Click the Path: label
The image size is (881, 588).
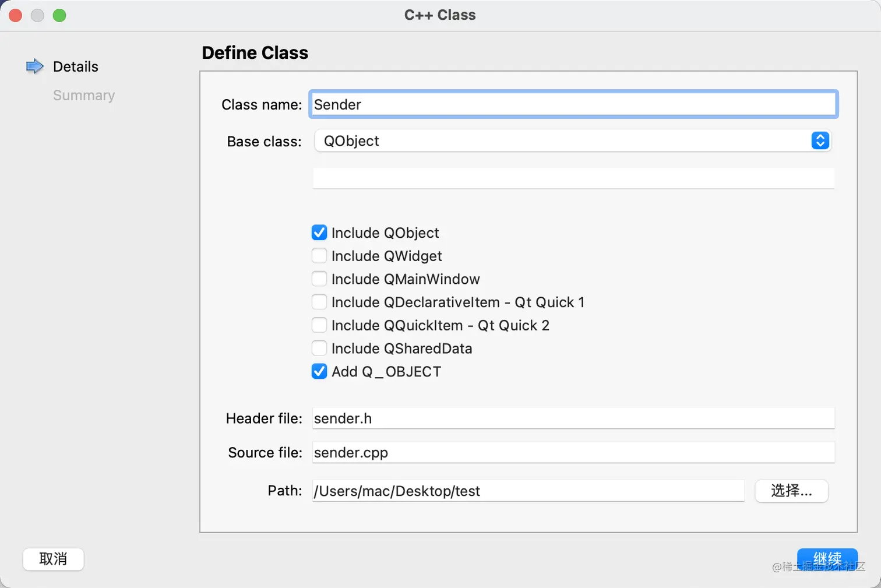285,491
